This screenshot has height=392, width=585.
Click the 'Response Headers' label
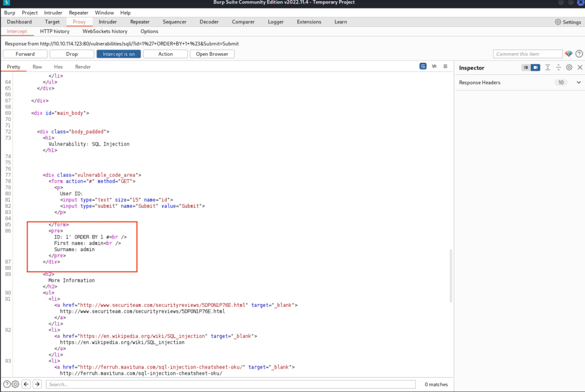click(480, 82)
